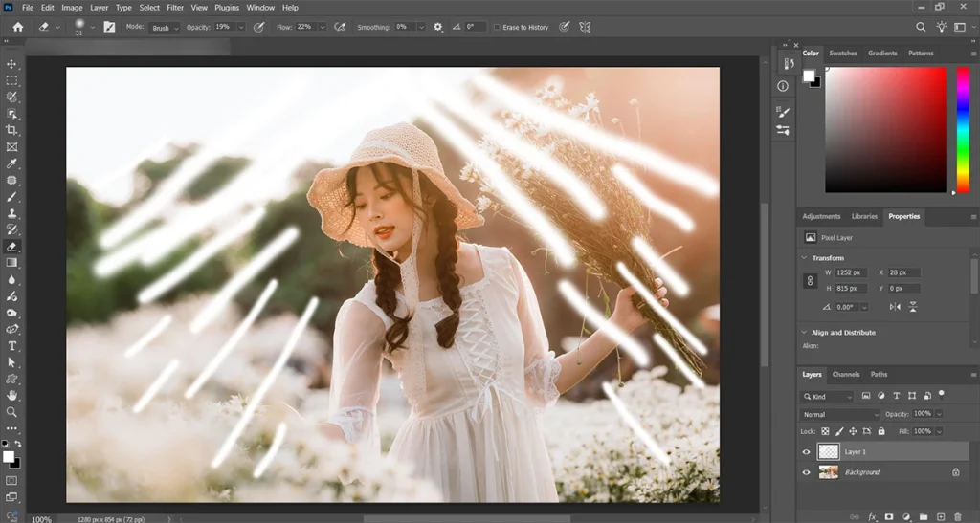
Task: Select the Zoom tool in toolbar
Action: coord(12,412)
